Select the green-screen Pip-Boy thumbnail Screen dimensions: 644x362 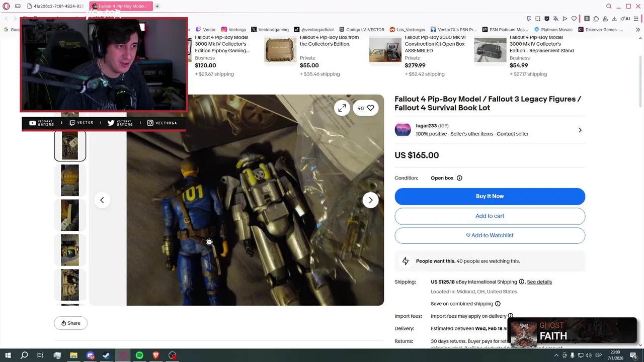[70, 250]
